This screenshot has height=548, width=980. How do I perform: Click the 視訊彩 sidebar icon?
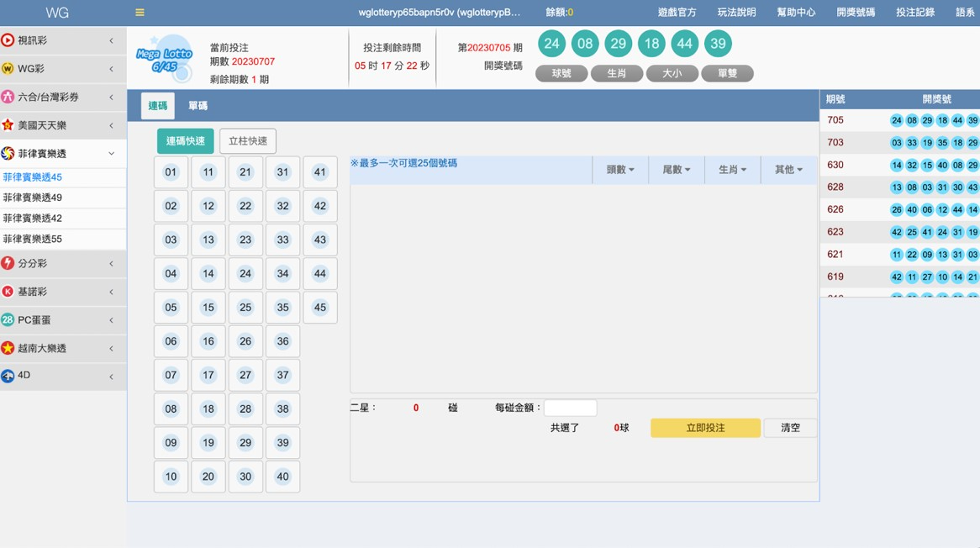click(x=8, y=40)
